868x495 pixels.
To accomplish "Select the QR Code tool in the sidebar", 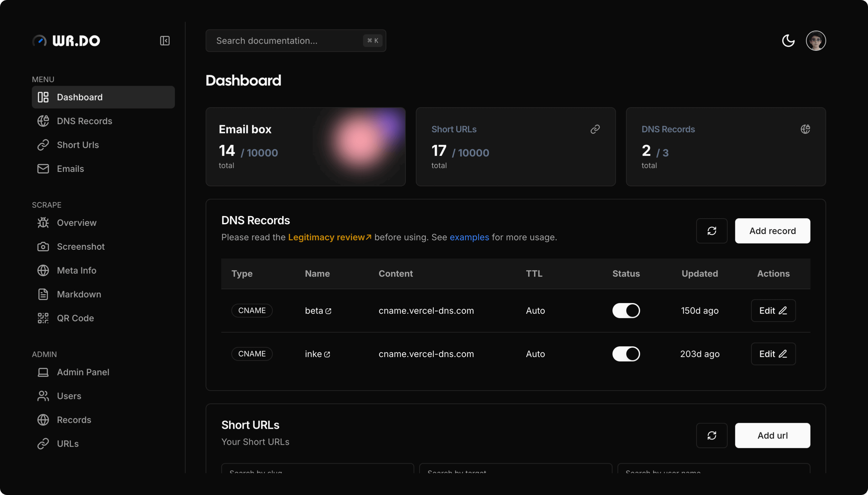I will (x=75, y=318).
